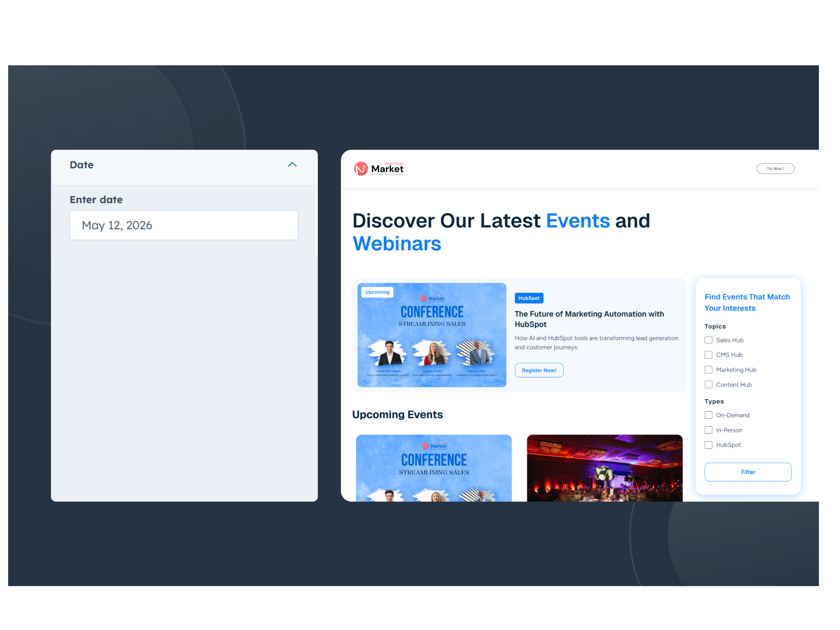Click the Register Now! button
Image resolution: width=840 pixels, height=630 pixels.
tap(539, 370)
